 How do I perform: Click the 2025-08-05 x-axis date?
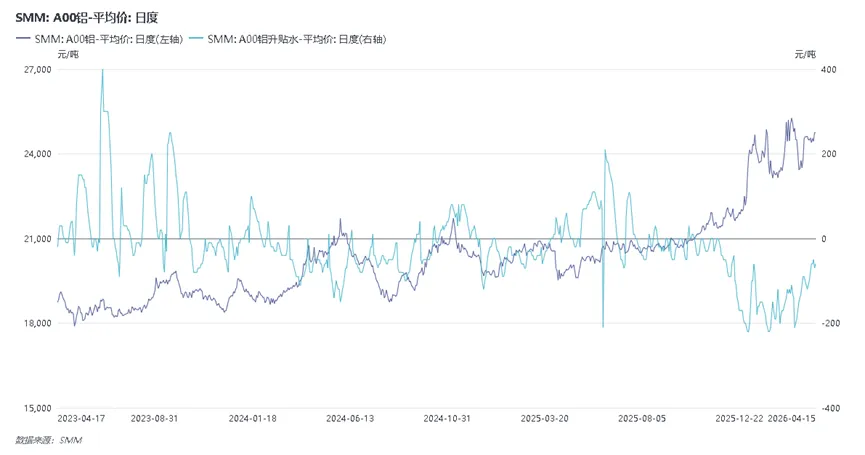click(x=641, y=418)
